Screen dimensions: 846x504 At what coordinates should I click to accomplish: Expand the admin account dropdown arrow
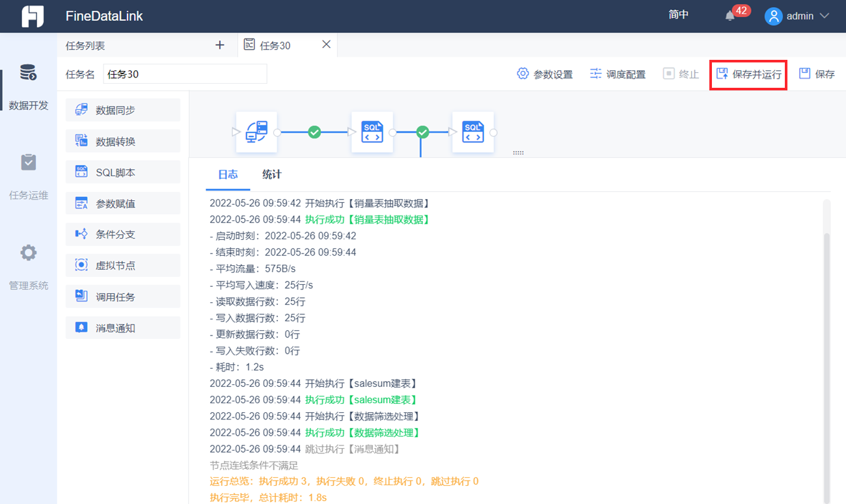825,16
